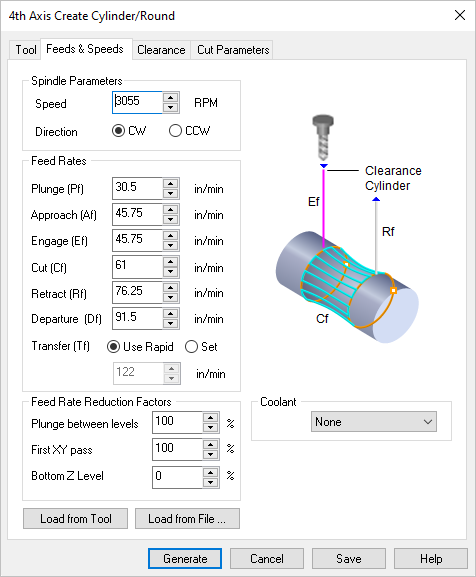Click the Retract (Rf) value field
This screenshot has height=577, width=476.
[x=137, y=293]
